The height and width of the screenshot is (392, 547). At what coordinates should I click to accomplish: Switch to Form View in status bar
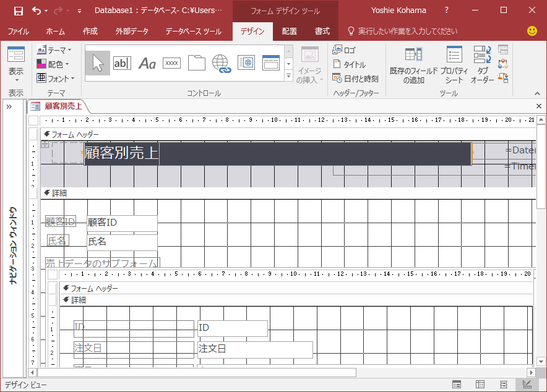coord(456,385)
